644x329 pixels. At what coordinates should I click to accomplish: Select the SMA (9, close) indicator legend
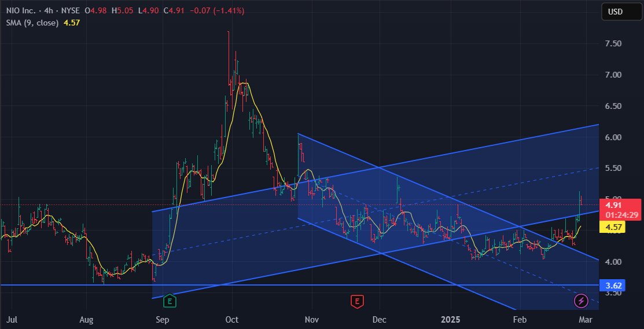point(32,23)
